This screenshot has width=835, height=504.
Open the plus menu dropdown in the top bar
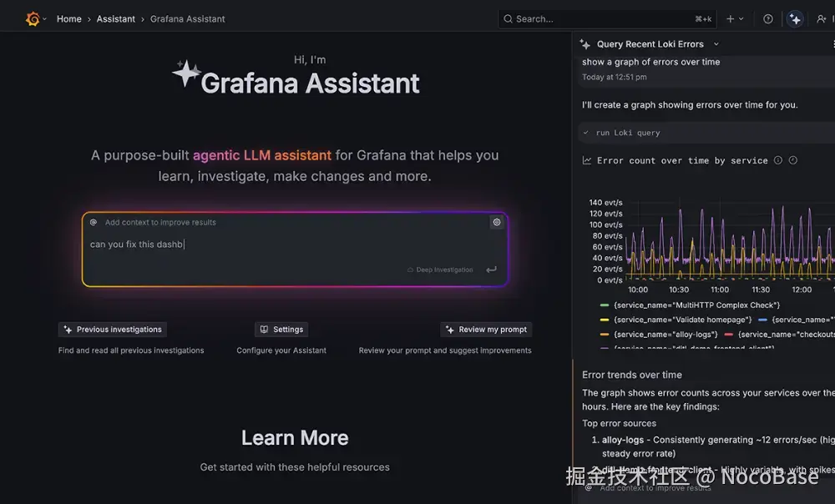click(731, 18)
